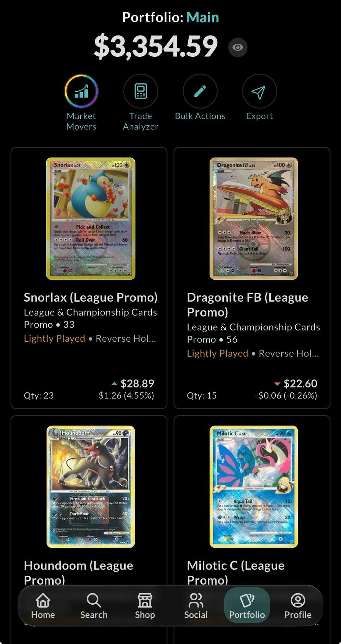Open the Trade Analyzer calculator icon
341x644 pixels.
click(x=141, y=91)
